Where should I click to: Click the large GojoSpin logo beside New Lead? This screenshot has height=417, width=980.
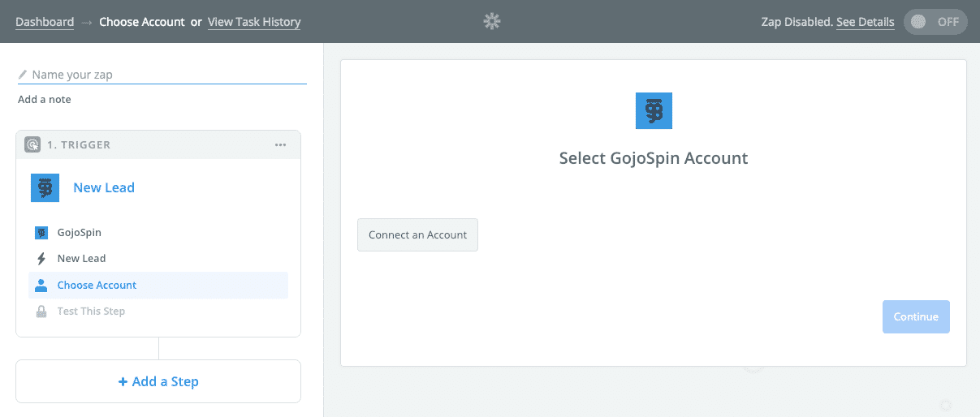coord(45,187)
